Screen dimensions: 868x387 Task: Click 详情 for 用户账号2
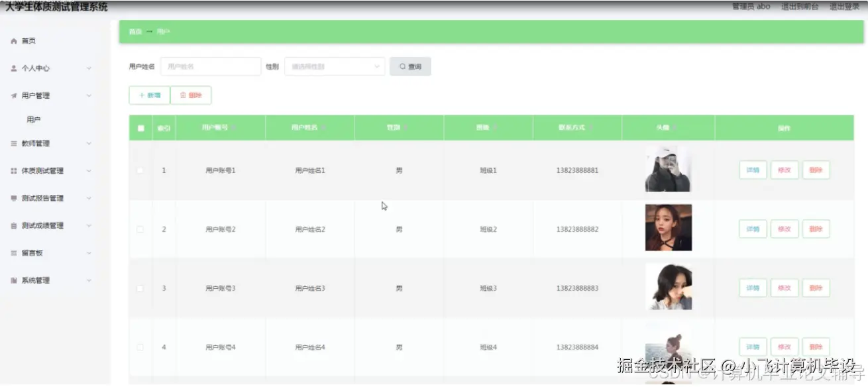753,229
